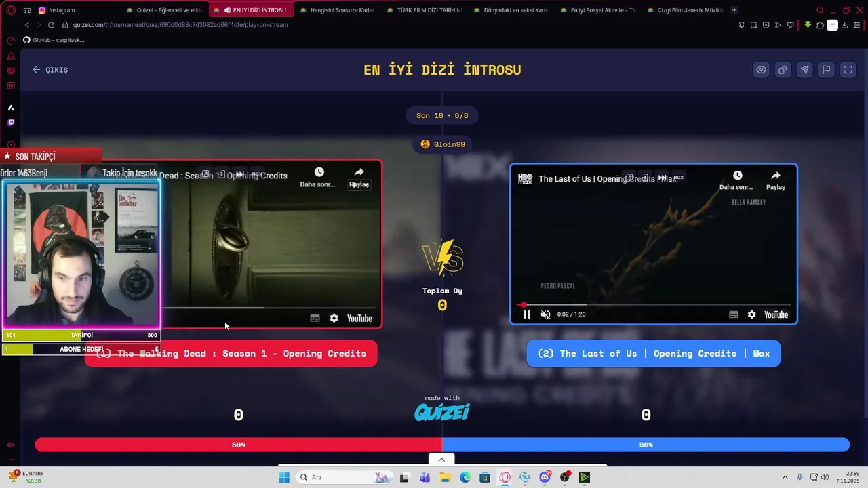Open the workspaces icon next to Instagram tab

pyautogui.click(x=26, y=10)
